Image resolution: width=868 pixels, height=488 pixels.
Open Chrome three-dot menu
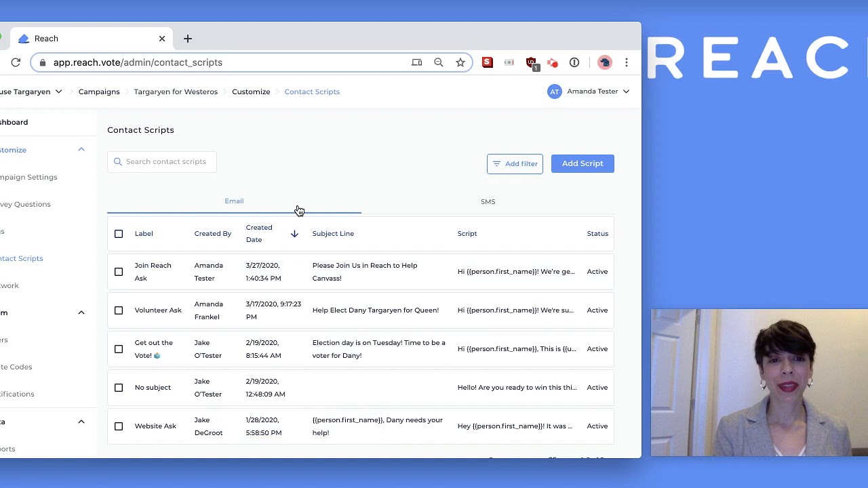click(x=627, y=62)
